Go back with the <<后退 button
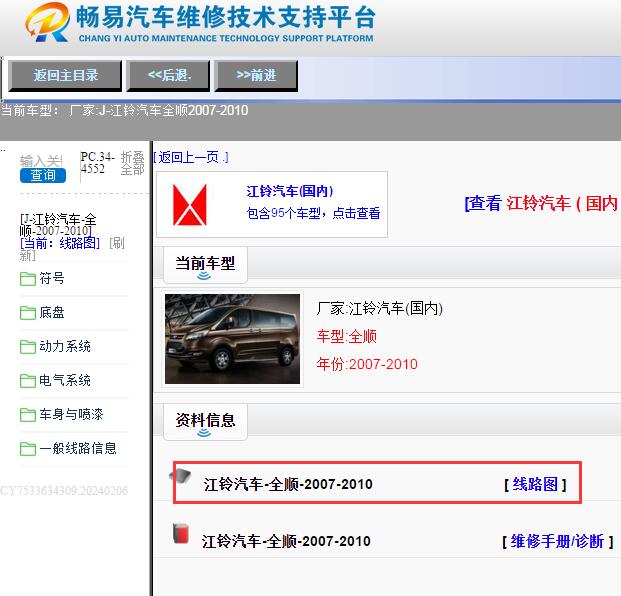The height and width of the screenshot is (596, 621). [x=168, y=76]
